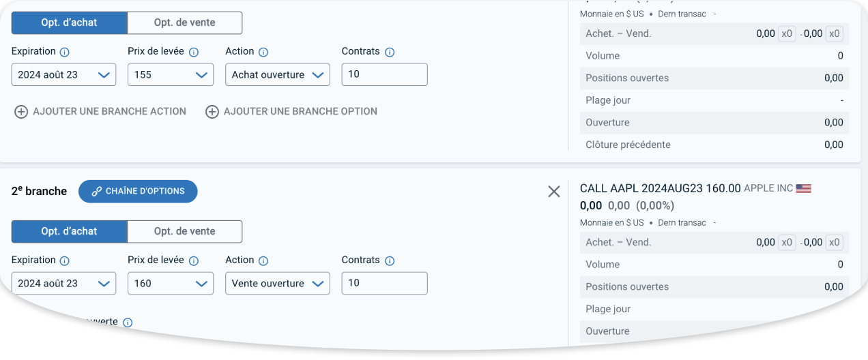The height and width of the screenshot is (360, 868).
Task: Open the Achat ouverture action dropdown
Action: pos(278,74)
